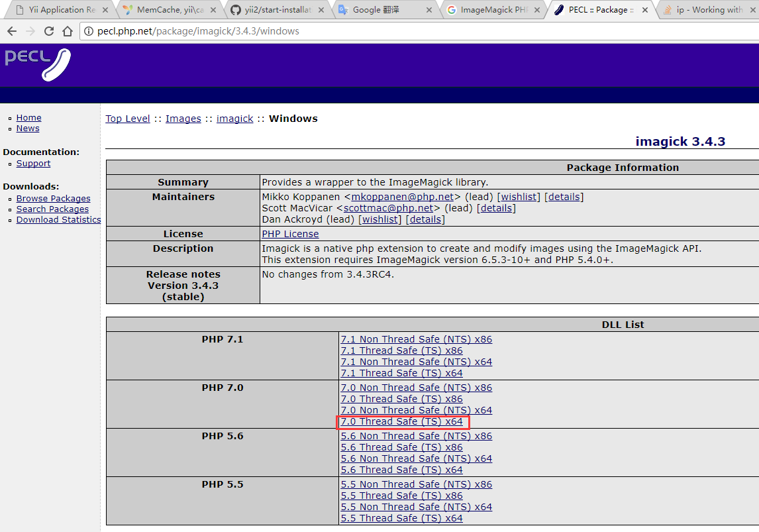Download 7.1 Non Thread Safe (NTS) x86

[417, 339]
